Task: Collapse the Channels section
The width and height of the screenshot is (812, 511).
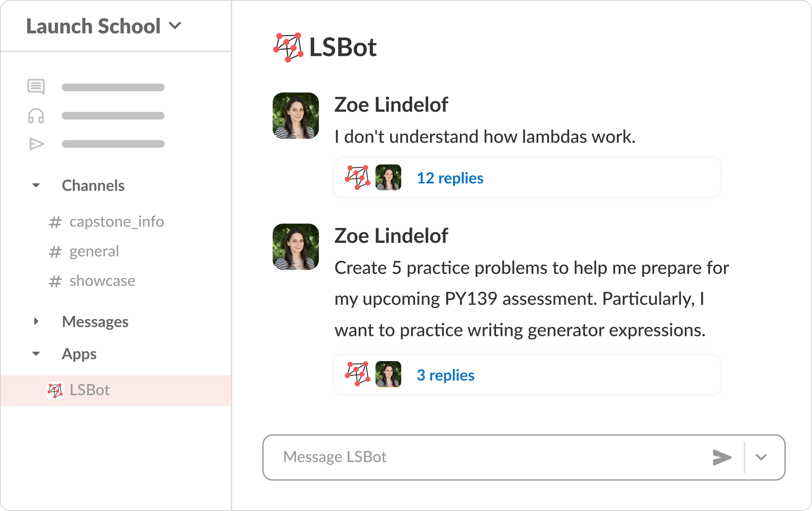Action: pos(36,185)
